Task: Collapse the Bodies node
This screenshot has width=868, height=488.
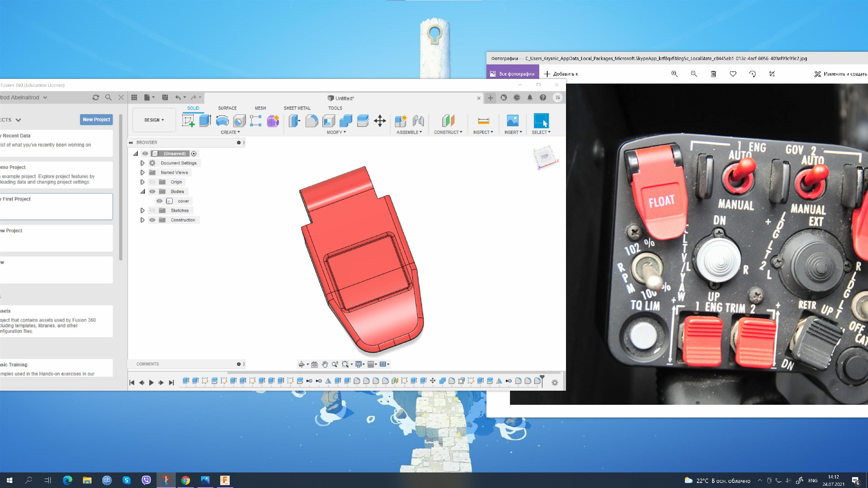Action: point(142,191)
